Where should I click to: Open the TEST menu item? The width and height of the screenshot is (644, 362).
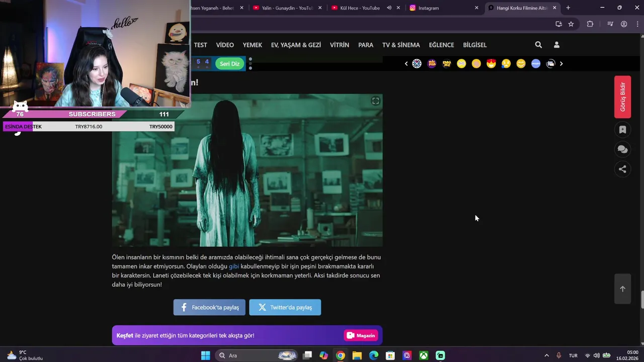pyautogui.click(x=201, y=45)
